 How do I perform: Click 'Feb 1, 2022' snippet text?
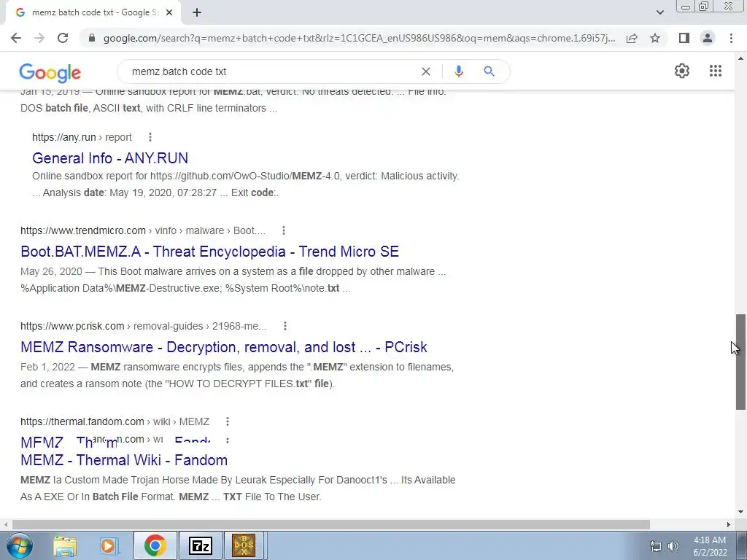point(47,367)
